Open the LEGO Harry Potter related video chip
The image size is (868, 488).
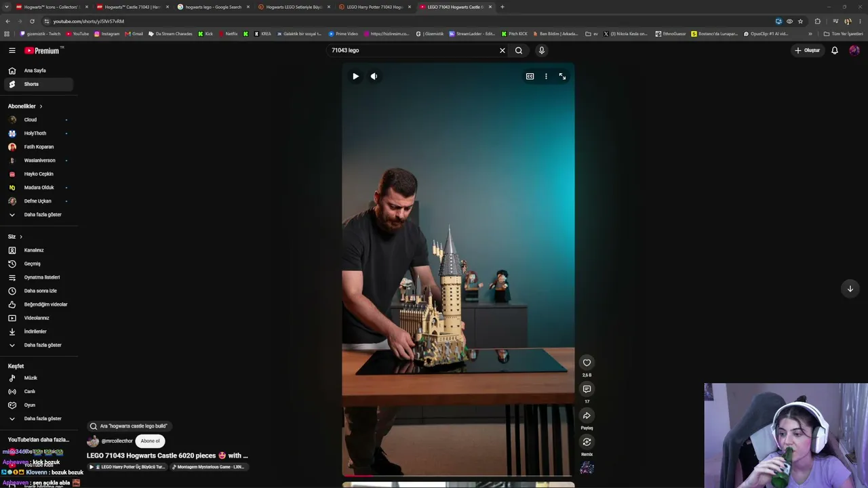point(128,467)
